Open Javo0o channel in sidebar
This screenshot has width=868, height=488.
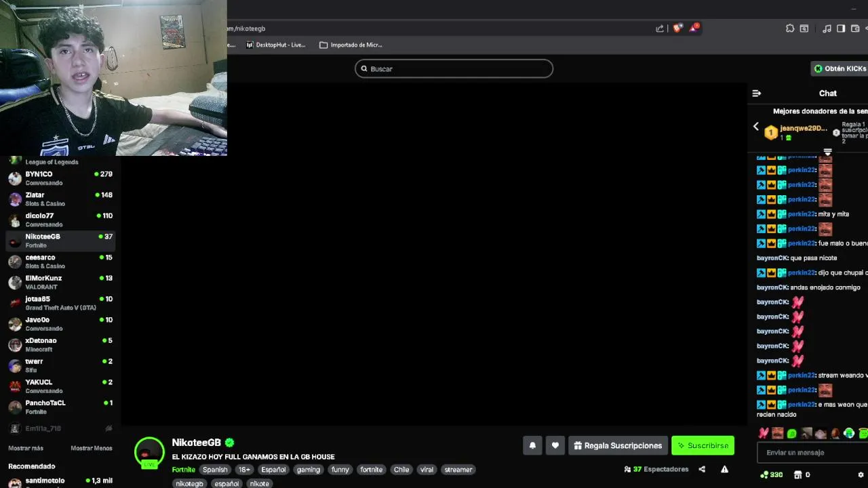pyautogui.click(x=60, y=324)
